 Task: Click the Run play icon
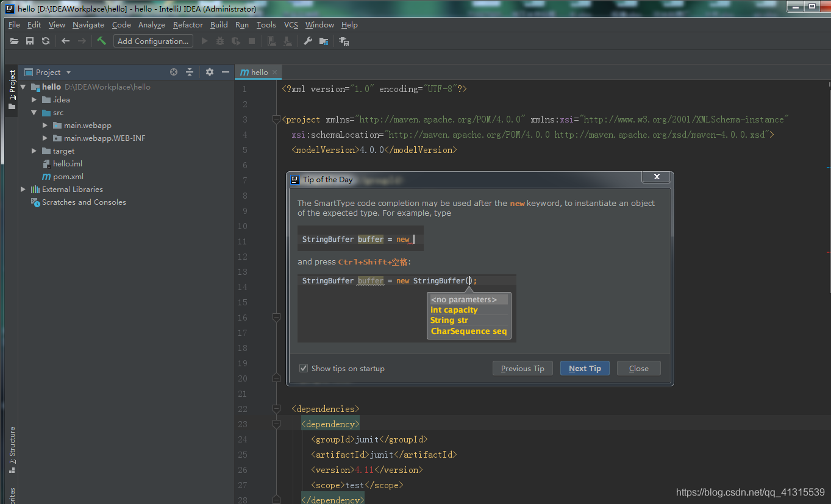[x=204, y=41]
